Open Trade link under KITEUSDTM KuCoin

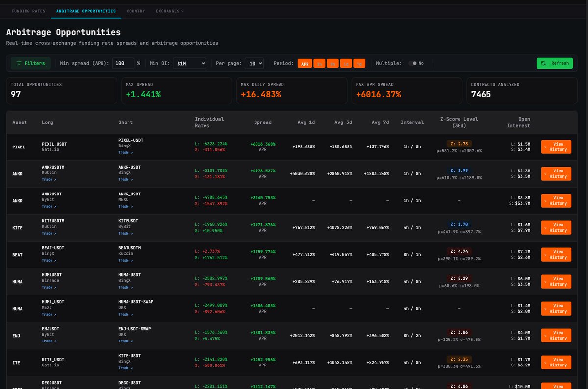coord(49,234)
